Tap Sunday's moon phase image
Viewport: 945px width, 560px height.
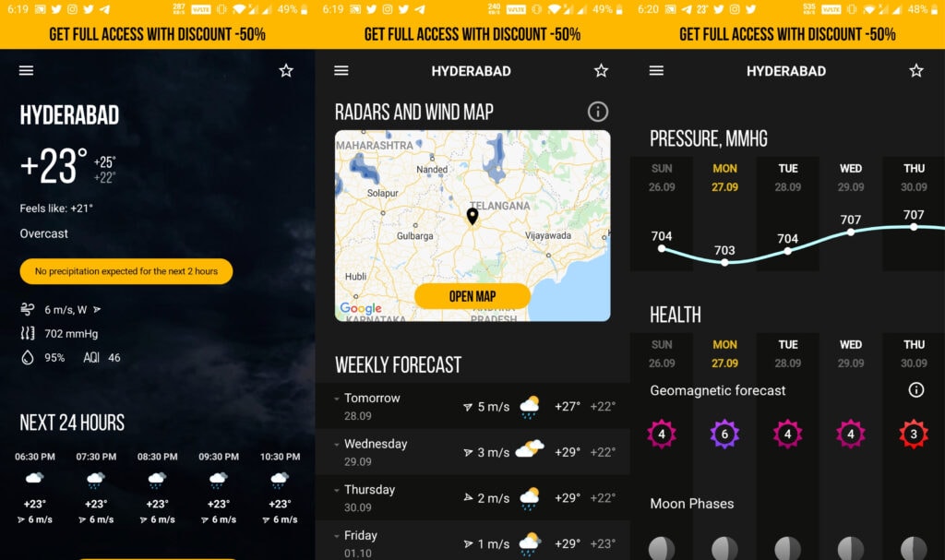click(662, 549)
